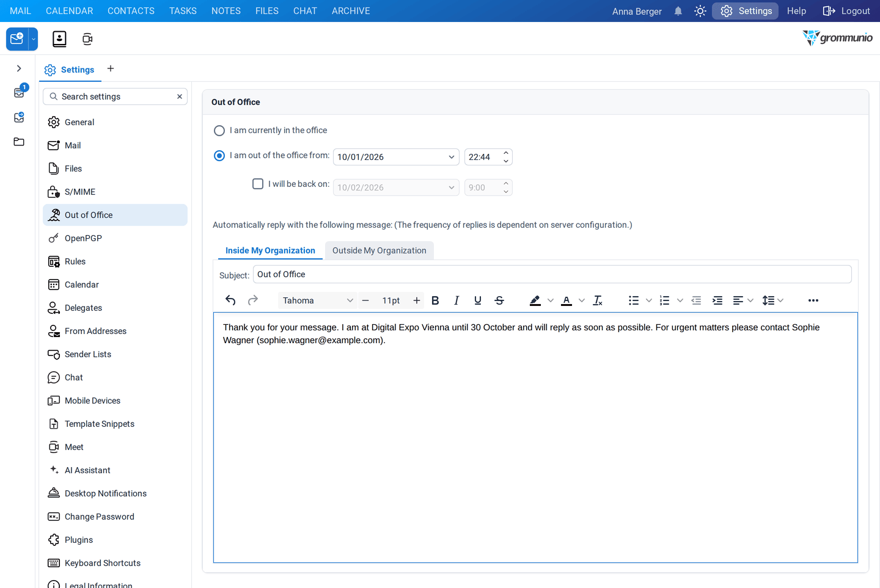Open Tasks in top navigation
The height and width of the screenshot is (588, 880).
point(183,11)
